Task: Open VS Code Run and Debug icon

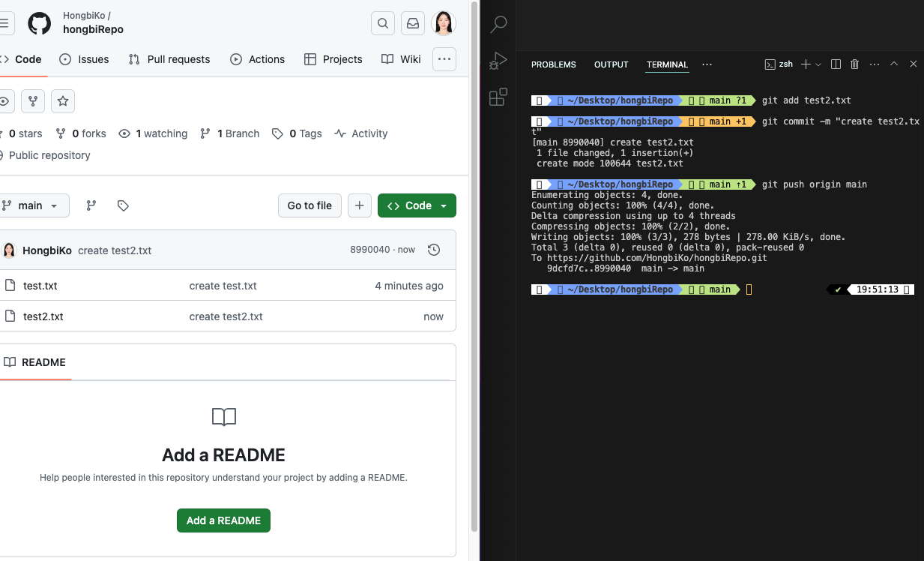Action: point(498,61)
